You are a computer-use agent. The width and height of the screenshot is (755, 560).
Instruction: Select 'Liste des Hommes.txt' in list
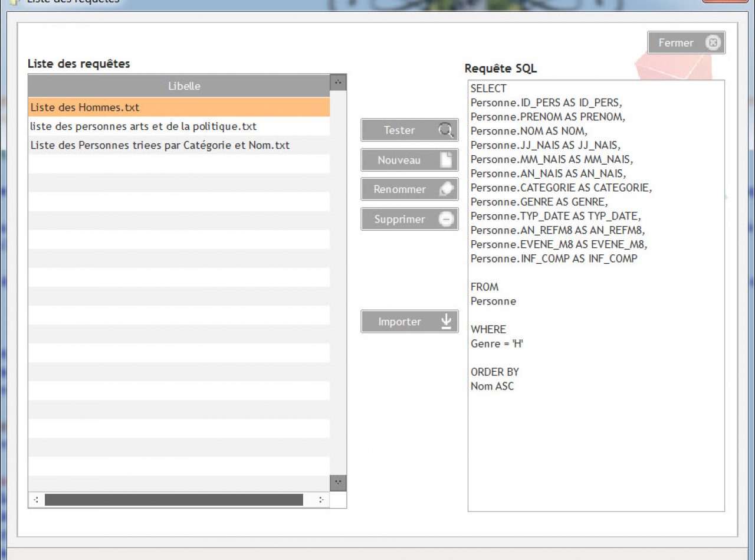point(85,107)
